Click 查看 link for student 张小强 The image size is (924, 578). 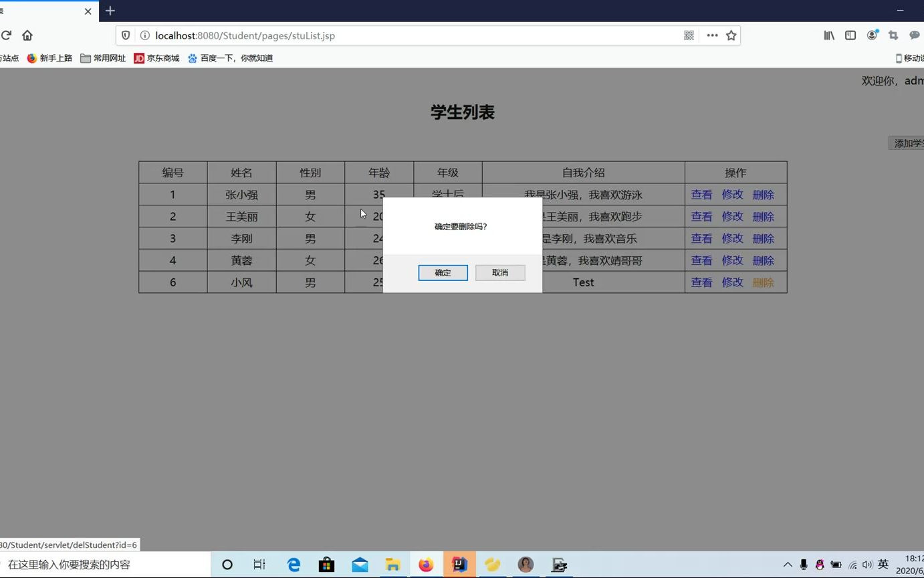pyautogui.click(x=701, y=195)
